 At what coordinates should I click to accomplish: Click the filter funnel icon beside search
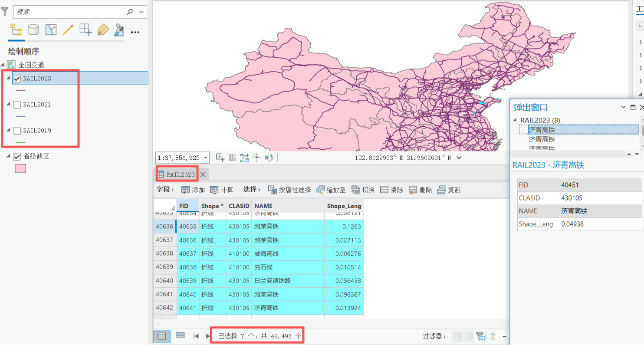5,11
